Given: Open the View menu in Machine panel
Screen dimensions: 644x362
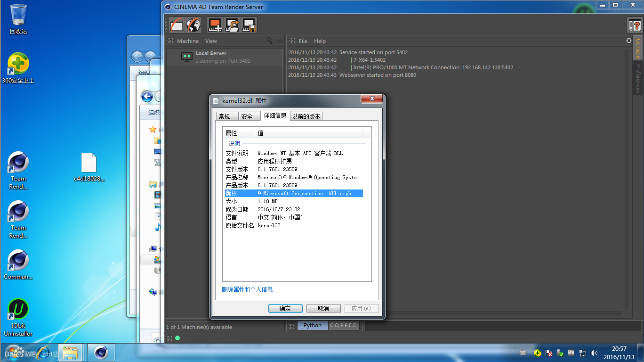Looking at the screenshot, I should pos(211,41).
